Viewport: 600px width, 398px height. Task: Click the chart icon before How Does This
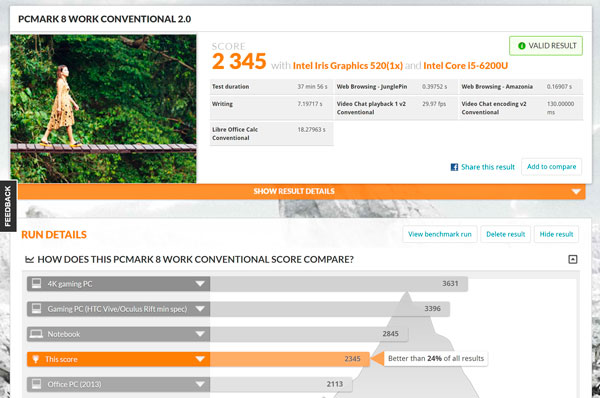(x=29, y=260)
